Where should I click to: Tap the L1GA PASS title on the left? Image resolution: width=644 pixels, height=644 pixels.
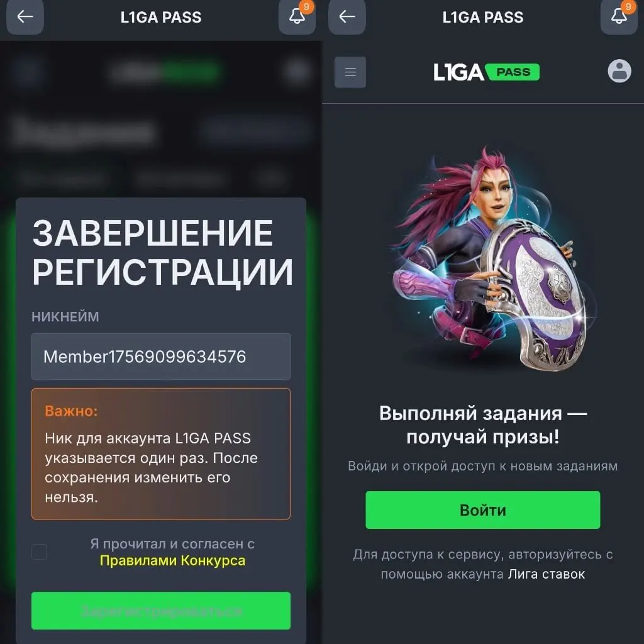161,17
